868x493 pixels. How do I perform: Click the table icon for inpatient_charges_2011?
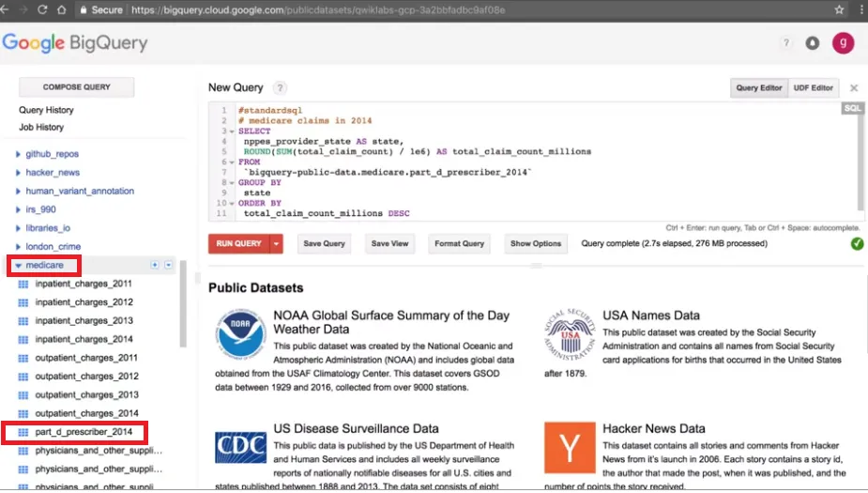(x=23, y=285)
